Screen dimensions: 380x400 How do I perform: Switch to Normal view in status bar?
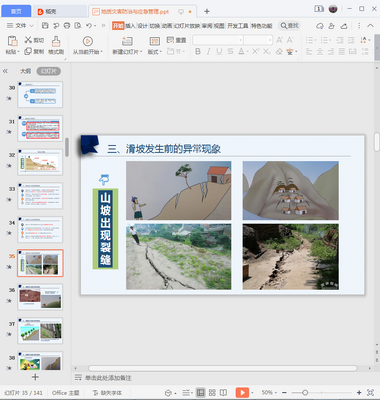pos(200,392)
